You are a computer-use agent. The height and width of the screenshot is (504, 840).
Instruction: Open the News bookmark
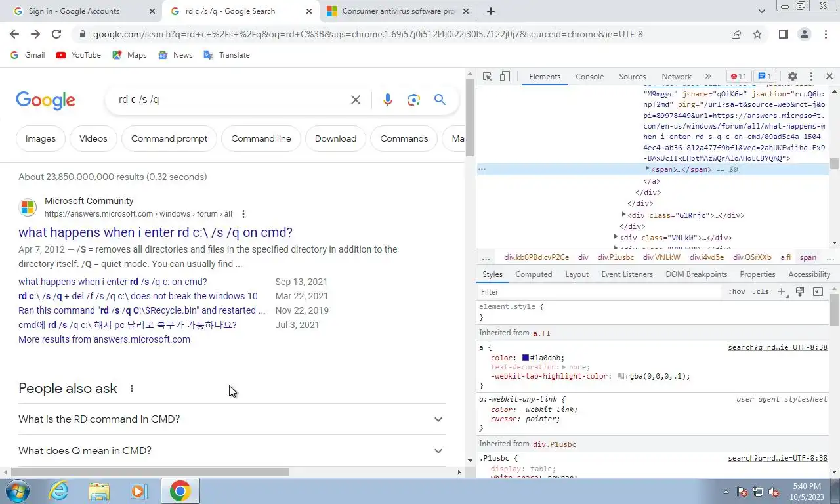[175, 55]
